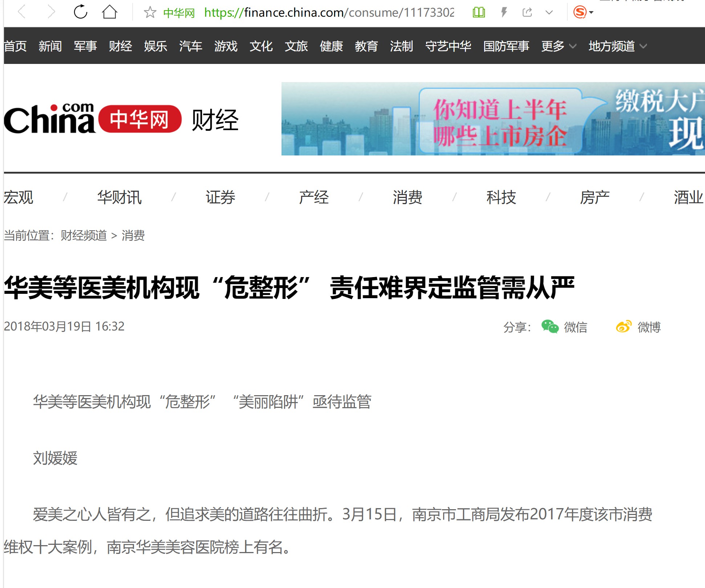Click the 微信 share label
This screenshot has height=588, width=705.
(x=576, y=327)
